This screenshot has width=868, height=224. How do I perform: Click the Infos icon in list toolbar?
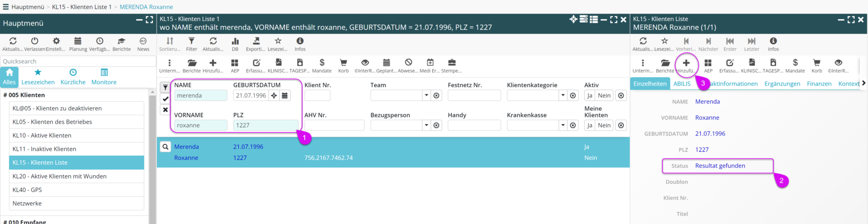[300, 42]
